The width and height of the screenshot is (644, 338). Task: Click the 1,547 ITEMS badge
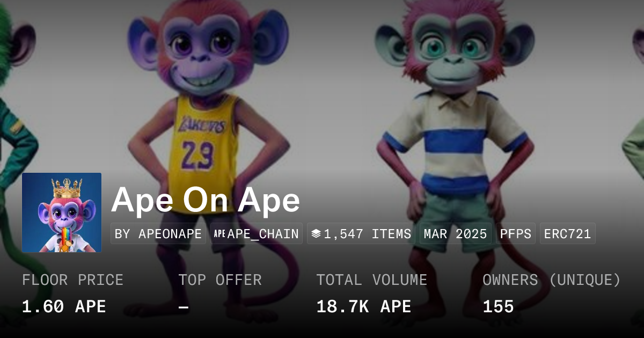[361, 234]
